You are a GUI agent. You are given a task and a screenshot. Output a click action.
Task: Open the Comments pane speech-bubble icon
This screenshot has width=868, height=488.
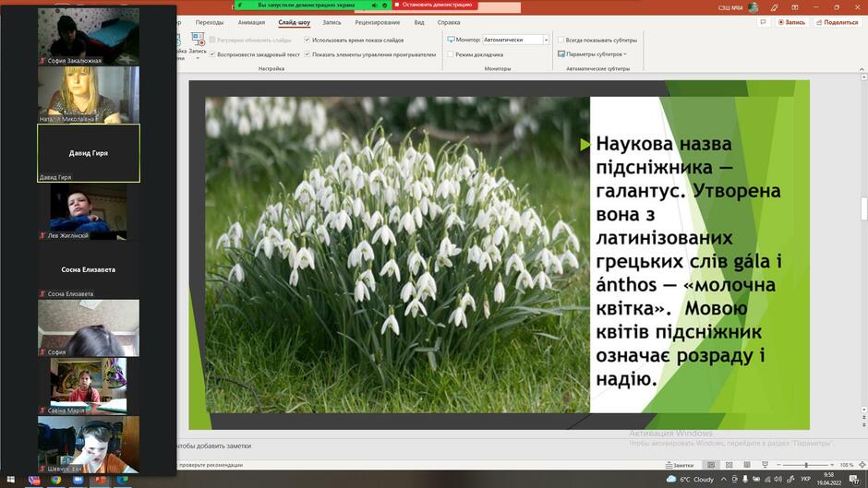763,22
